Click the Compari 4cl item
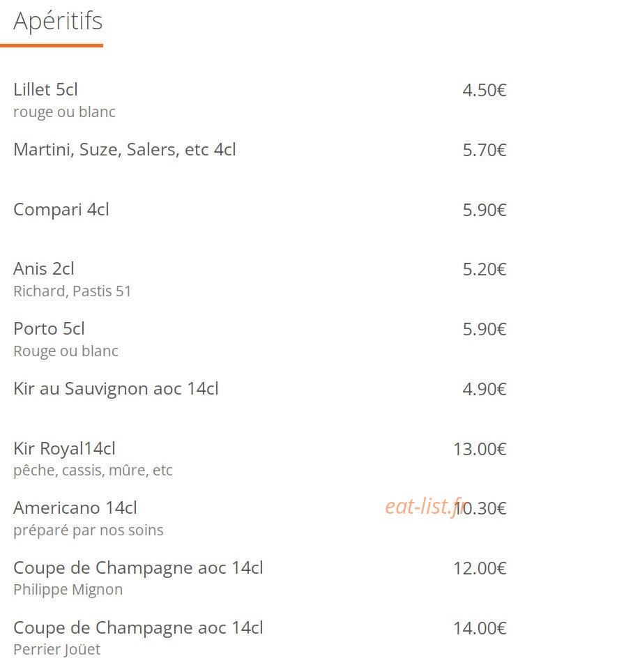633x672 pixels. coord(61,210)
